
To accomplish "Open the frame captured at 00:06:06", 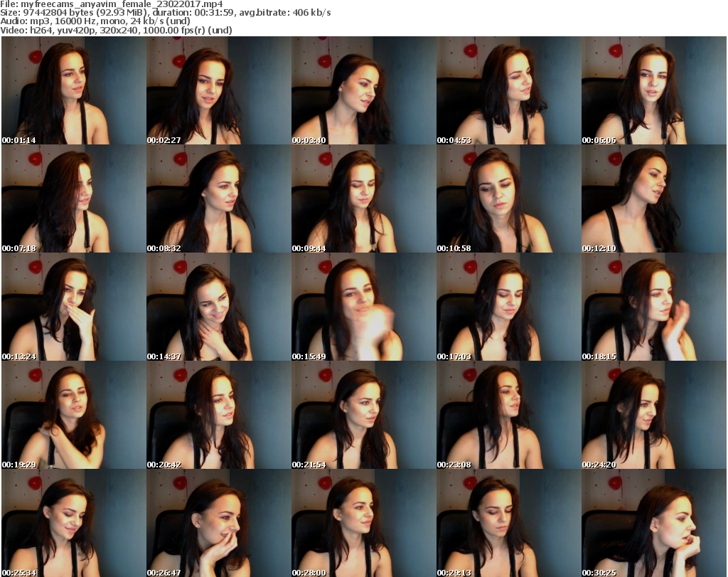I will (x=654, y=90).
